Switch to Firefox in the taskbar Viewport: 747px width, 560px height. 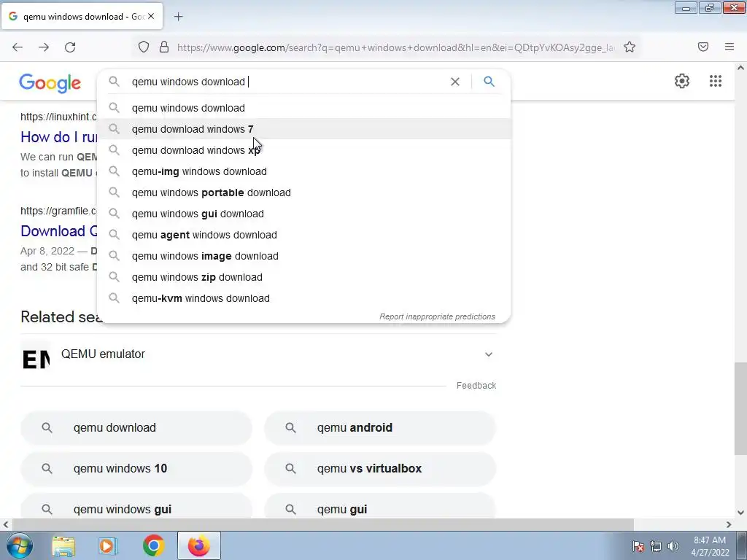198,545
